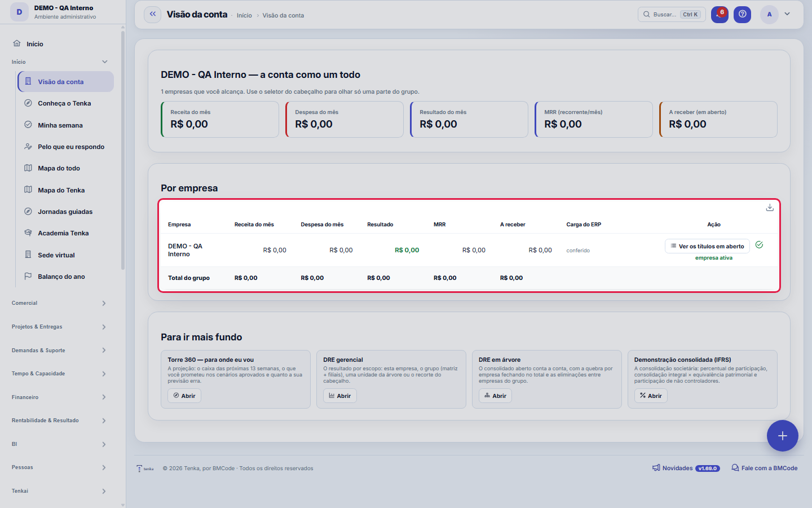This screenshot has width=812, height=508.
Task: Open Torre 360 with its Abrir button
Action: [x=184, y=396]
